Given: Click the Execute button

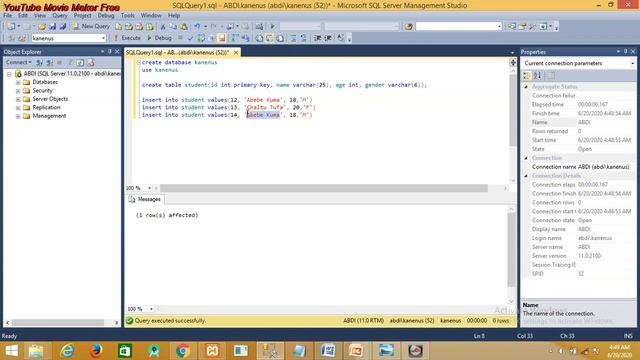Looking at the screenshot, I should click(127, 38).
